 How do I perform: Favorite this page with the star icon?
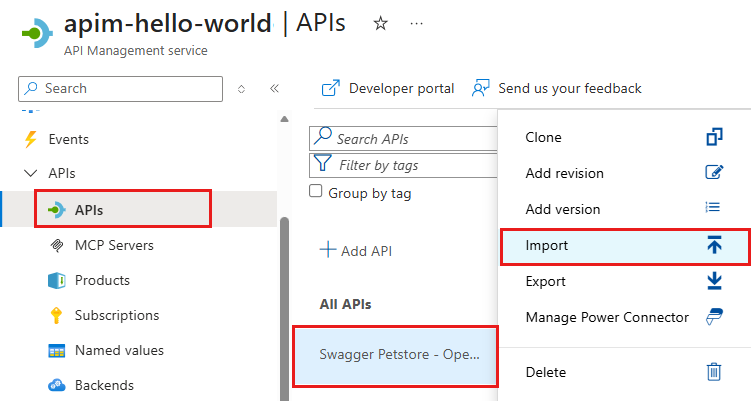pyautogui.click(x=380, y=23)
